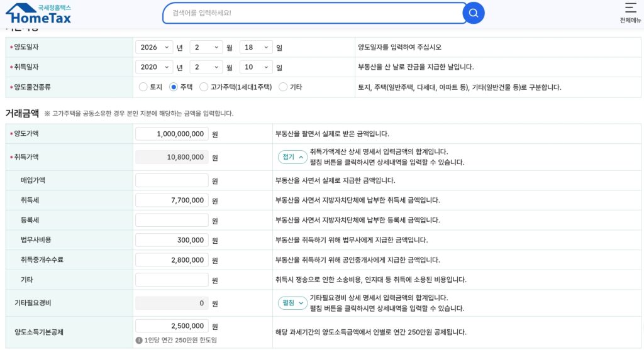
Task: Click the magnifier search button
Action: [474, 13]
